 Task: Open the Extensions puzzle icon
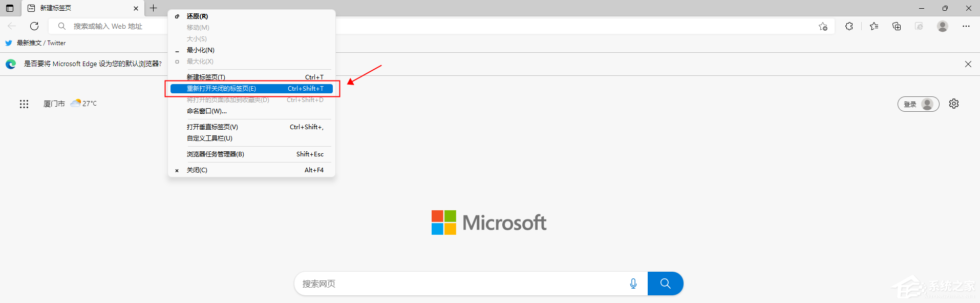coord(849,26)
